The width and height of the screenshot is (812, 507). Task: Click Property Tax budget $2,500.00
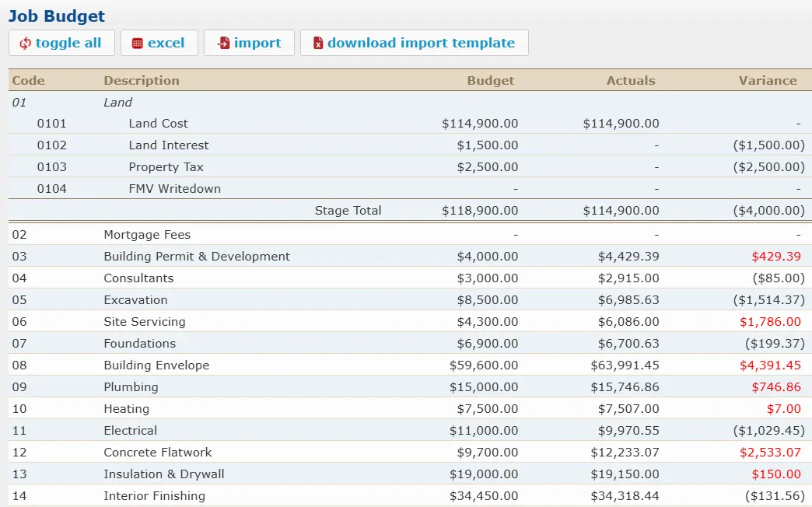[488, 166]
